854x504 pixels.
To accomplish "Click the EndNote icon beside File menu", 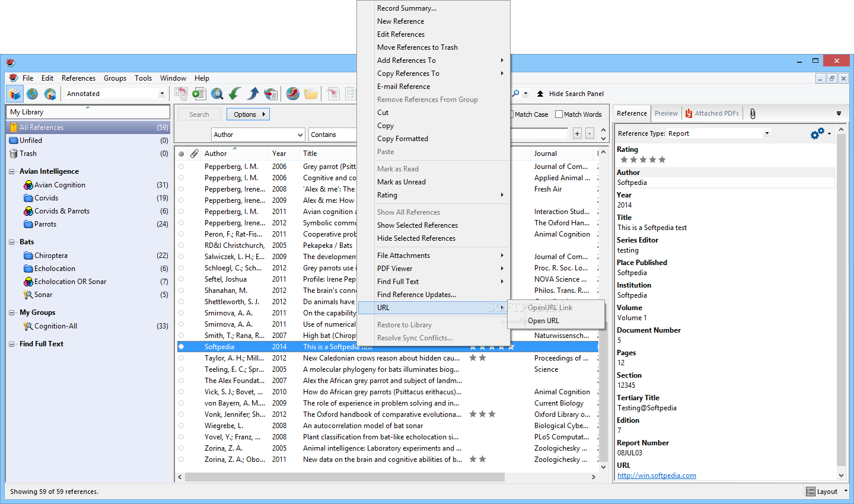I will coord(13,78).
